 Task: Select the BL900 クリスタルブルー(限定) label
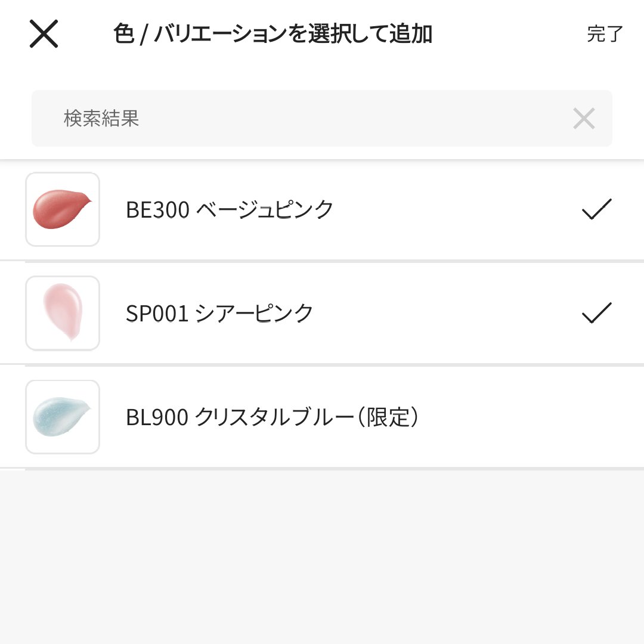click(x=272, y=417)
